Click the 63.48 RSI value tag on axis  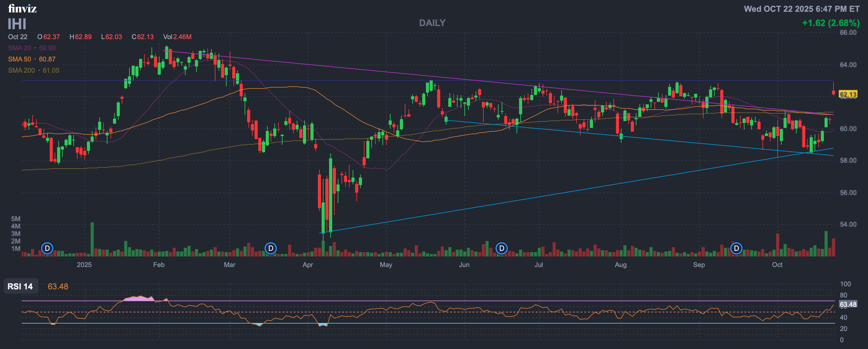(848, 305)
